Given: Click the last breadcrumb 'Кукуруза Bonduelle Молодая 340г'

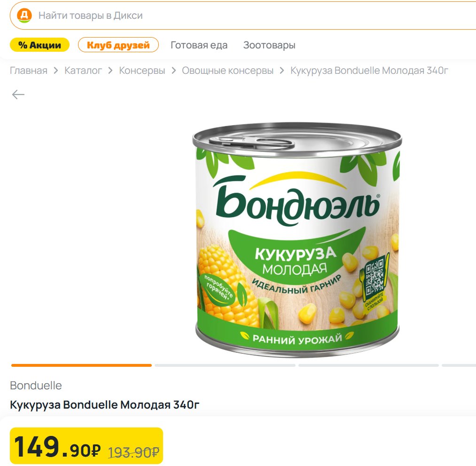Looking at the screenshot, I should (x=370, y=71).
